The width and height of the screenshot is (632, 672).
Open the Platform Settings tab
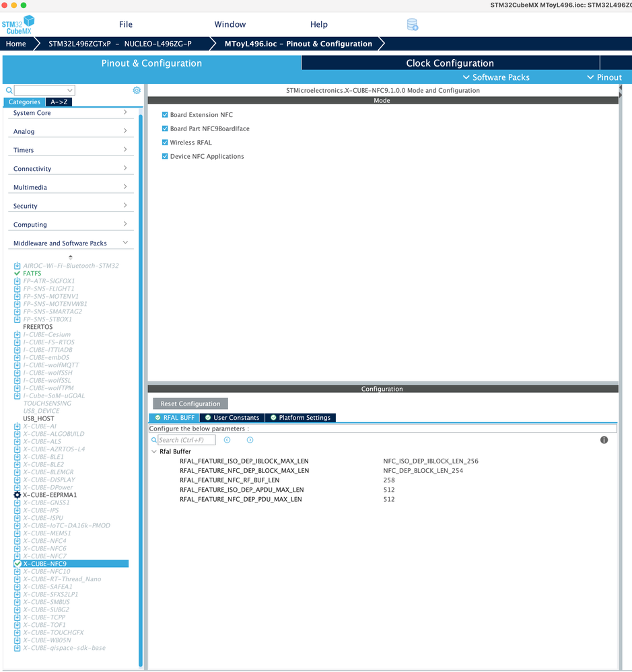point(300,418)
